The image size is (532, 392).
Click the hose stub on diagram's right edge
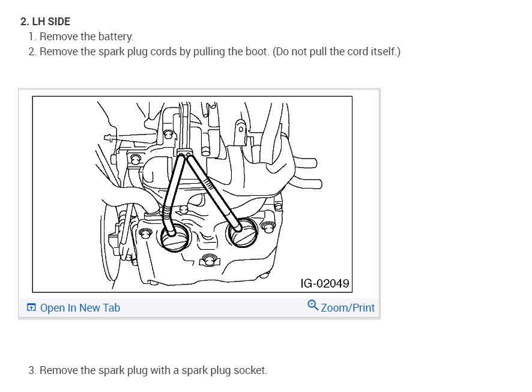[315, 162]
